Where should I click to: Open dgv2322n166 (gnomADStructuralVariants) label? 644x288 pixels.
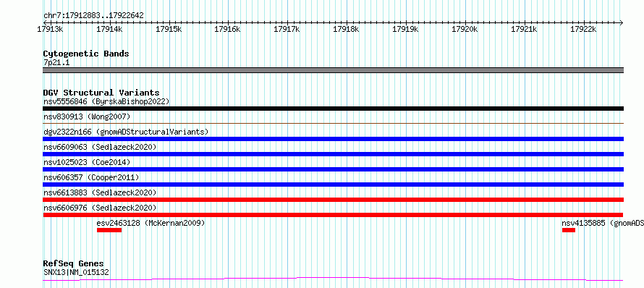pos(126,132)
